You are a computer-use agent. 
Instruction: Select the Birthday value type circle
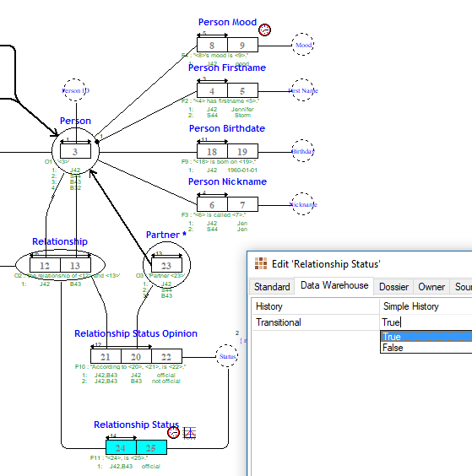[303, 151]
